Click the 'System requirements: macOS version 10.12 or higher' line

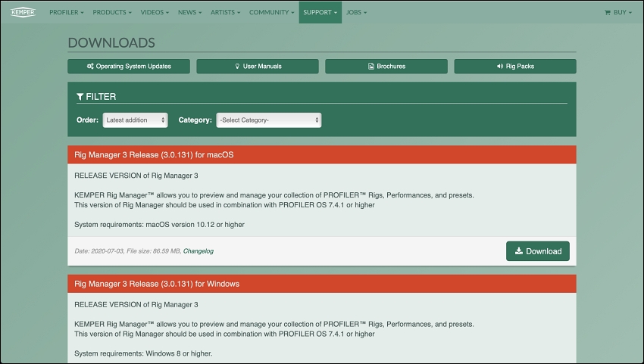point(159,225)
